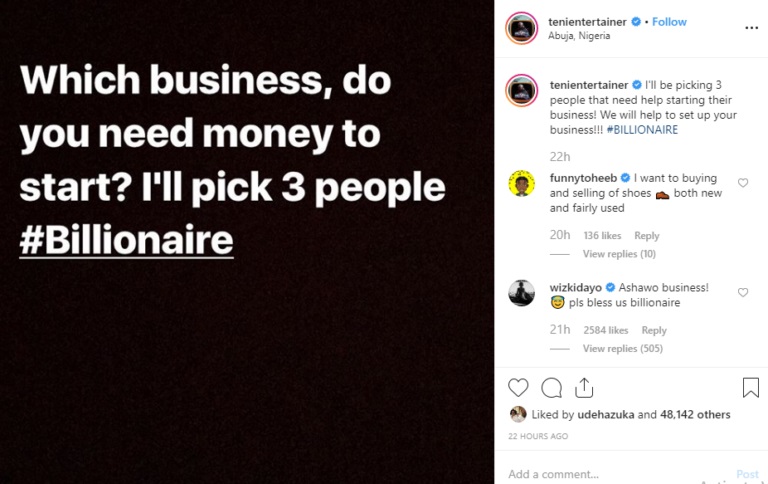Share the post with the share icon
The height and width of the screenshot is (484, 768).
pyautogui.click(x=584, y=387)
